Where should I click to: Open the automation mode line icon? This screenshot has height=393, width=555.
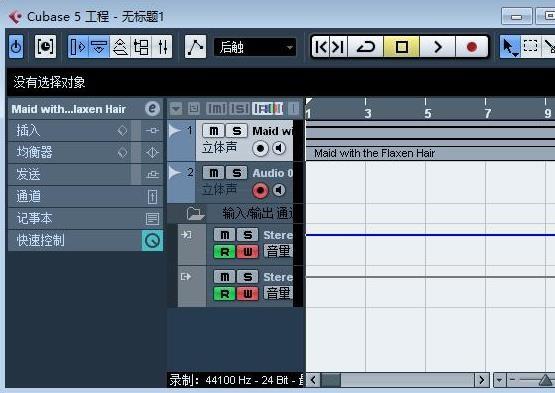click(195, 47)
